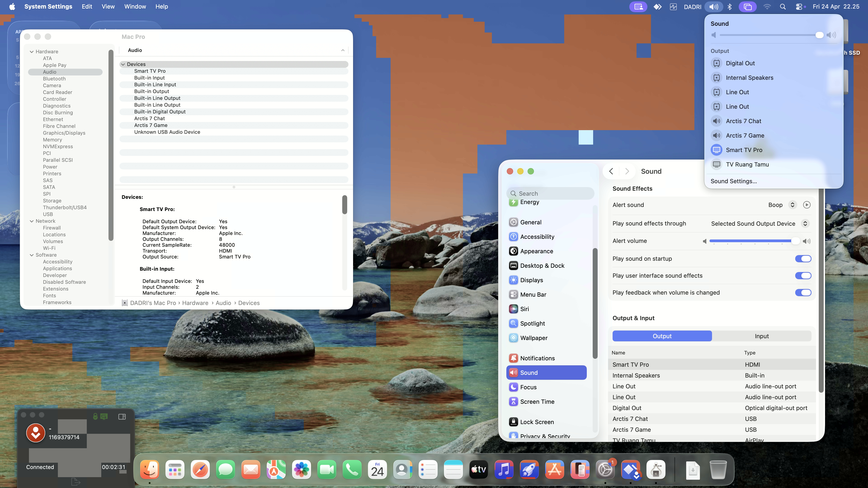868x488 pixels.
Task: Collapse the Hardware tree section
Action: [32, 52]
